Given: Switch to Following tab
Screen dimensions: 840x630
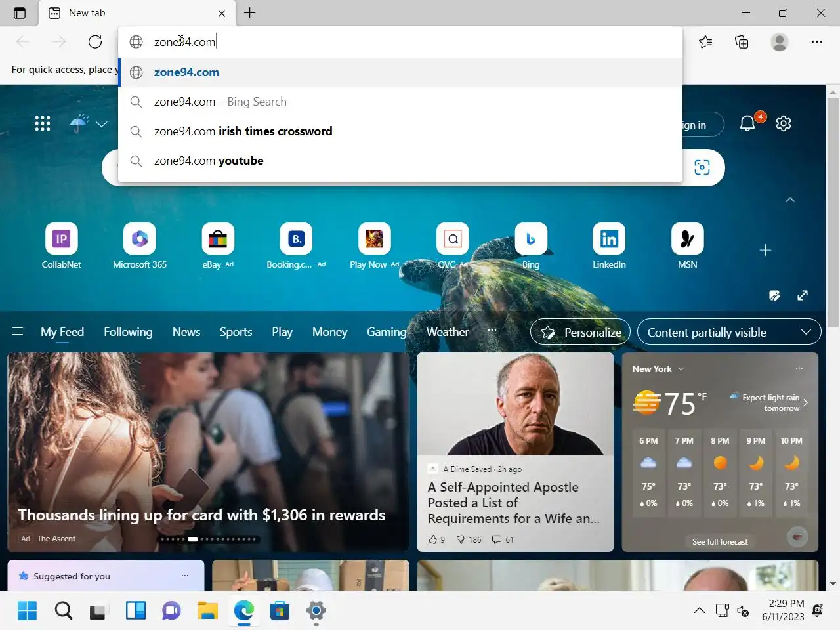Looking at the screenshot, I should click(x=128, y=332).
